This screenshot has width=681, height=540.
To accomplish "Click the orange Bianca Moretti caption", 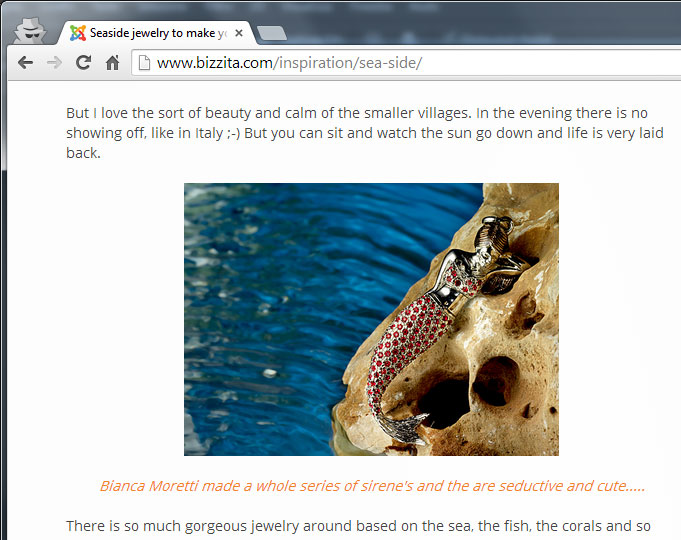I will [x=372, y=486].
